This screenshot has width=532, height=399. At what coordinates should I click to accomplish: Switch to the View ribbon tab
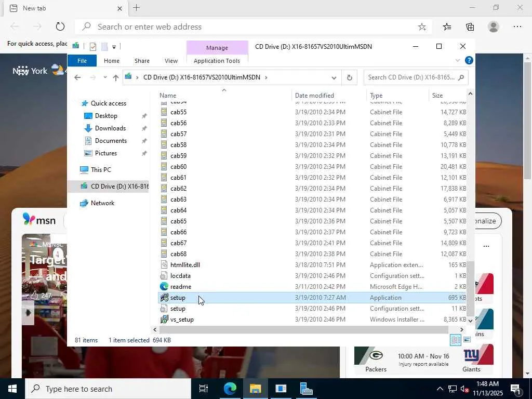point(171,61)
